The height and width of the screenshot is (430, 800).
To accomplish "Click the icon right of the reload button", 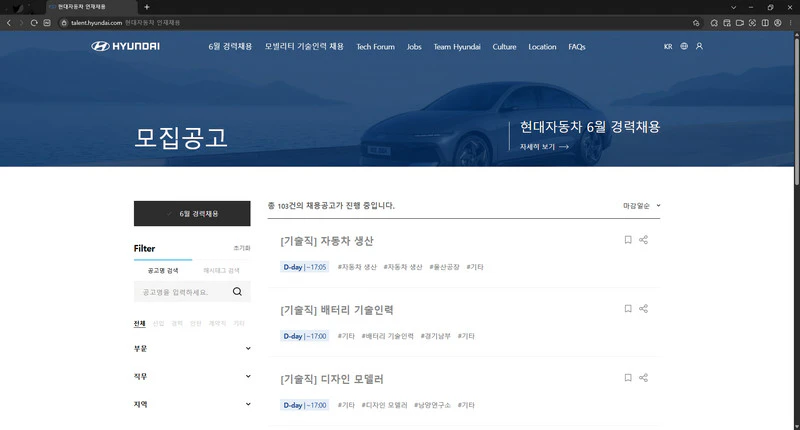I will click(x=47, y=22).
